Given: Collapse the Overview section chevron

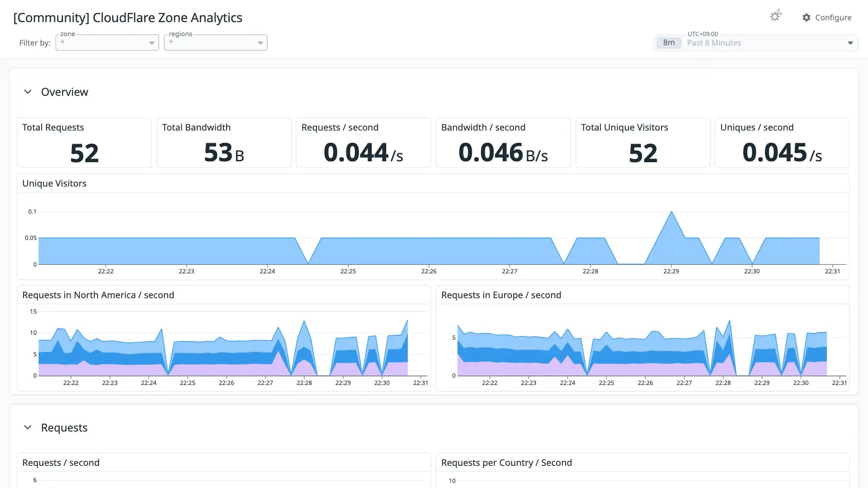Looking at the screenshot, I should coord(28,92).
